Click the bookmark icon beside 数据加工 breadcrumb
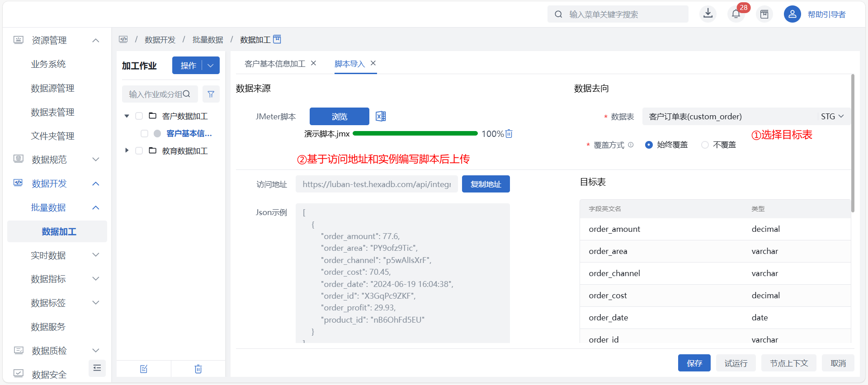The image size is (868, 385). point(277,39)
